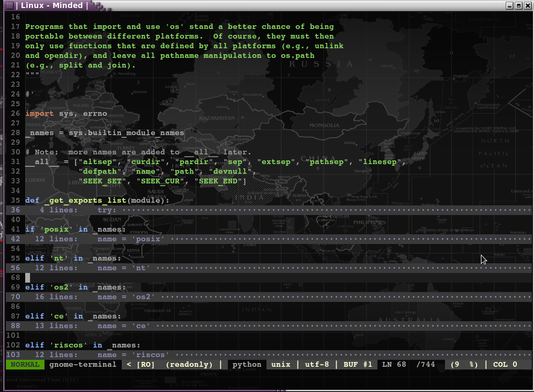Click the "pardir" string in __all__ list
534x392 pixels.
coord(194,162)
